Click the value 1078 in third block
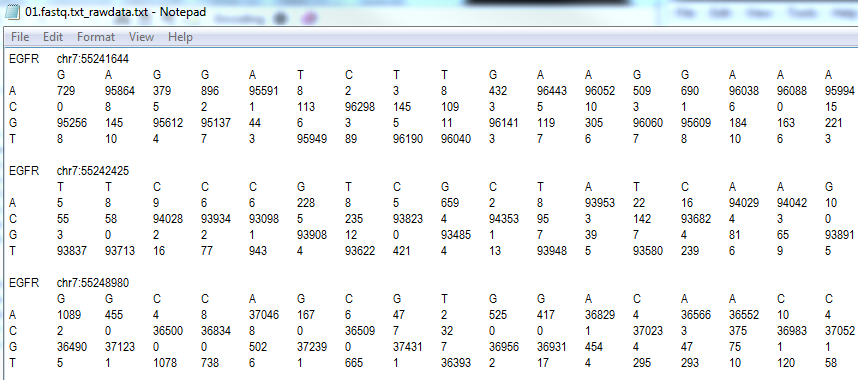 165,363
